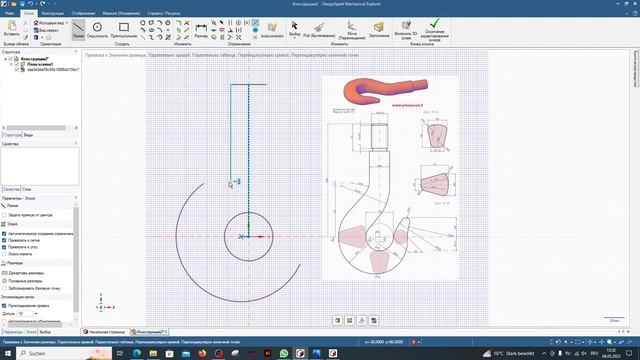Click the green sketch-mode icon in the canvas mini-toolbar
Viewport: 640px width, 360px height.
click(337, 320)
